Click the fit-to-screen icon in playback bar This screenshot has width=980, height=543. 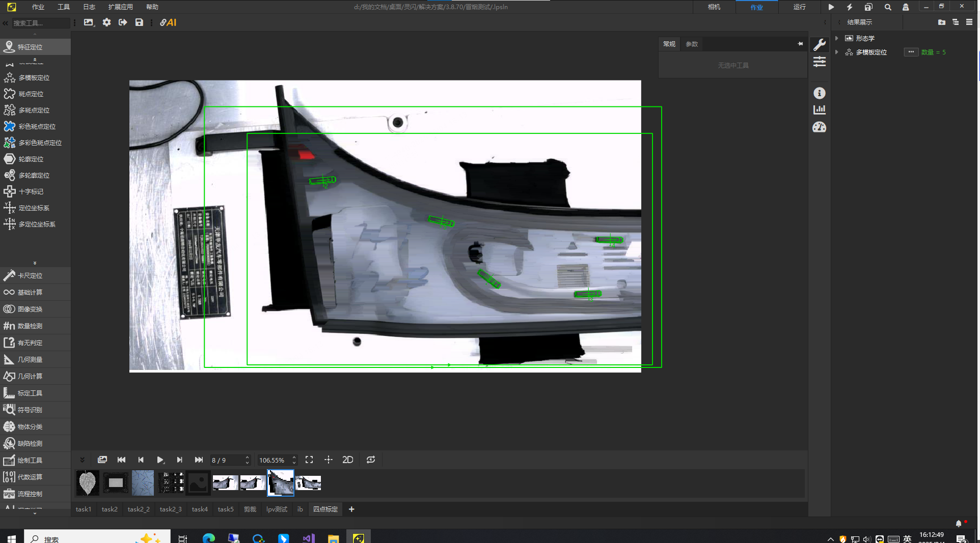point(309,460)
